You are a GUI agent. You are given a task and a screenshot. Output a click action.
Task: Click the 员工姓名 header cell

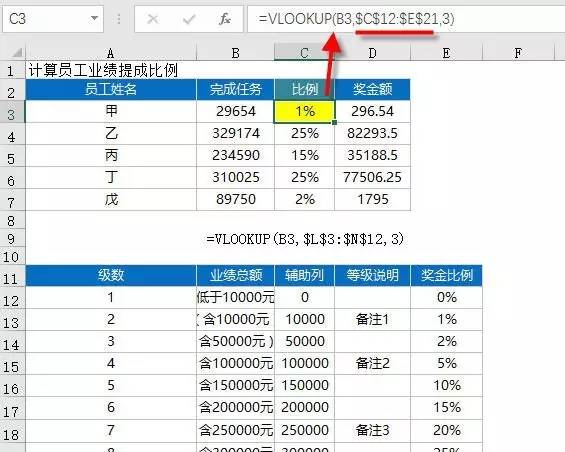111,89
